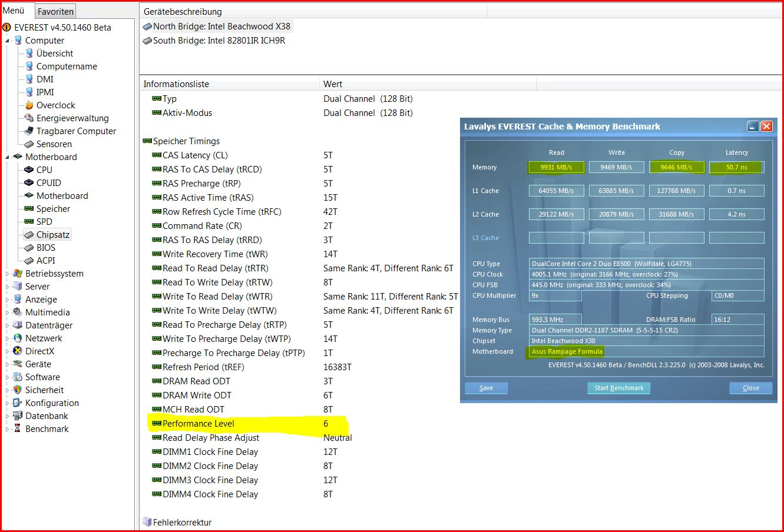784x532 pixels.
Task: Click the L2 Cache Write 20879 MB/s value
Action: pyautogui.click(x=616, y=214)
